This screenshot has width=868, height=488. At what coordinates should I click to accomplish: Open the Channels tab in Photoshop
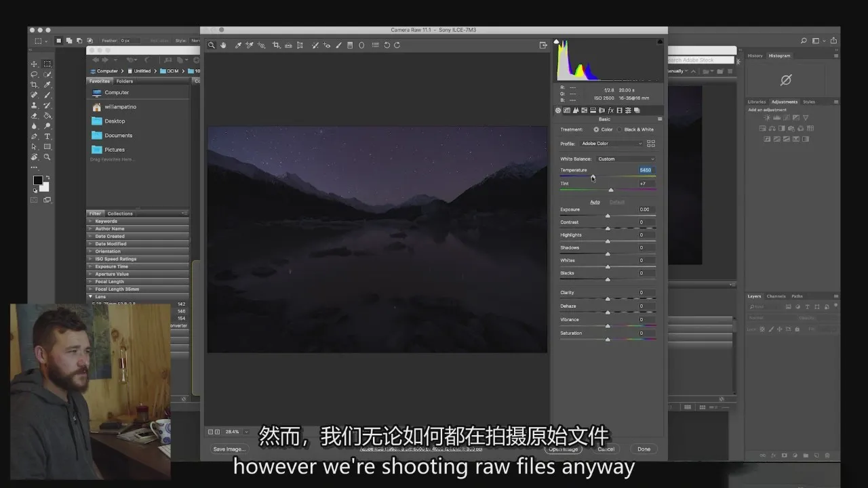(x=776, y=296)
